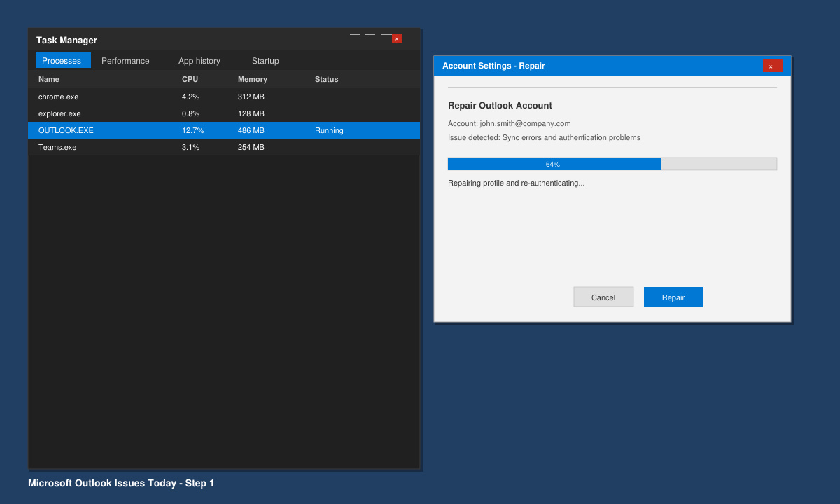Sort by the CPU column header
840x504 pixels.
click(190, 79)
